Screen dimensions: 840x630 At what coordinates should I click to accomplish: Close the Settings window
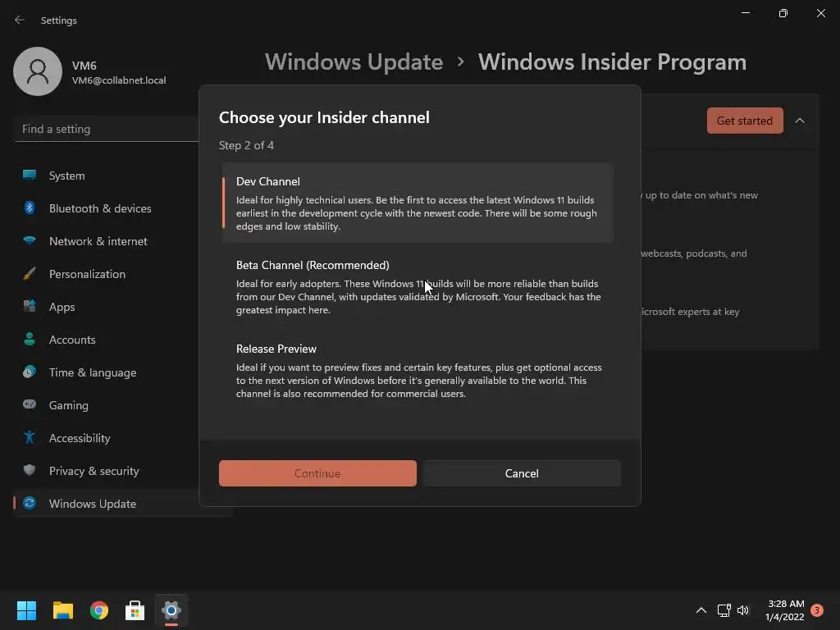pos(820,13)
